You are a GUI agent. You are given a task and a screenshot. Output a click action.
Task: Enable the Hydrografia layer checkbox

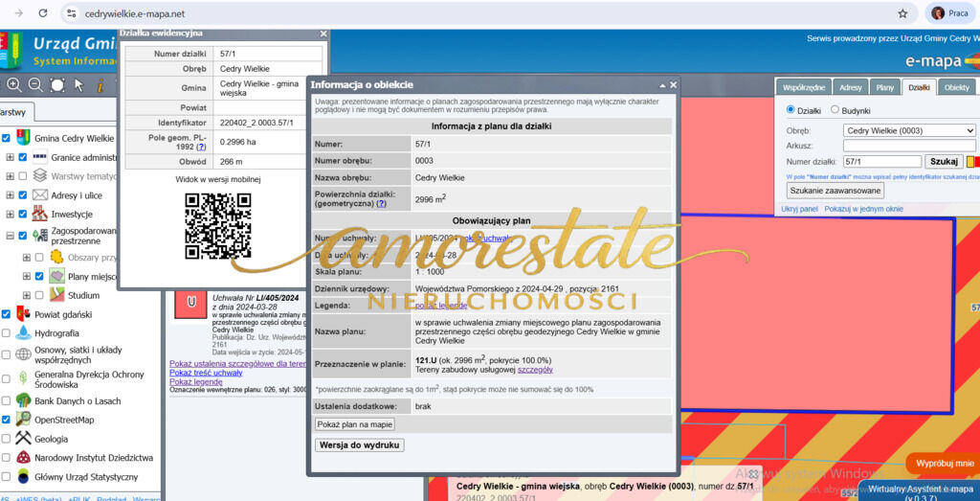point(8,333)
